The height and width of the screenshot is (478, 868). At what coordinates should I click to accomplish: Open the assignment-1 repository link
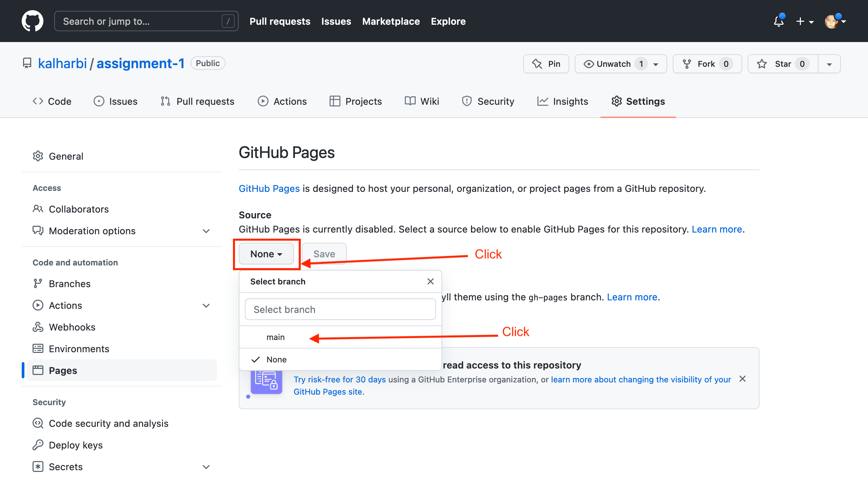point(140,63)
